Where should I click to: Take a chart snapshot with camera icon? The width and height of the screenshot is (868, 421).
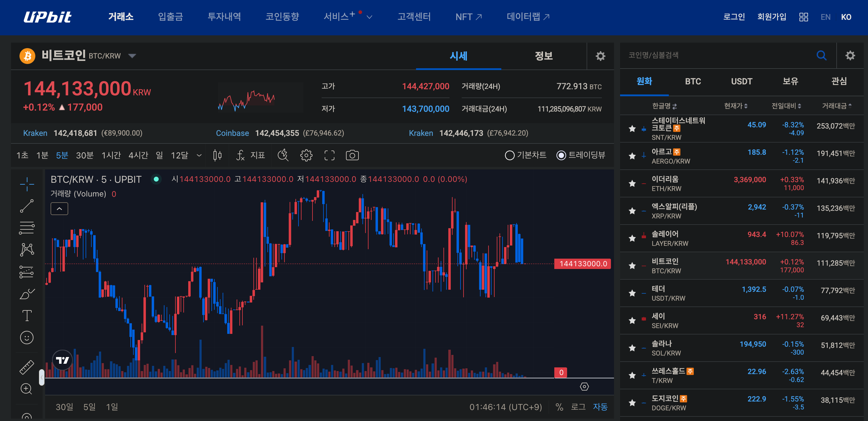352,155
